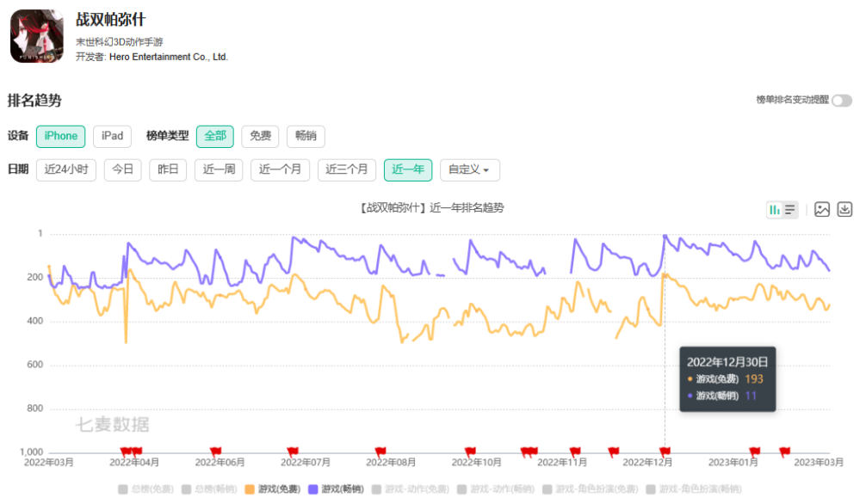The image size is (866, 504).
Task: Download chart data icon
Action: 844,210
